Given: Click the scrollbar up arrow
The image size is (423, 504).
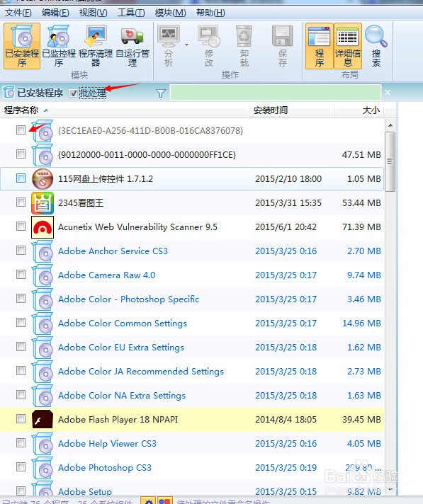Looking at the screenshot, I should [x=390, y=125].
